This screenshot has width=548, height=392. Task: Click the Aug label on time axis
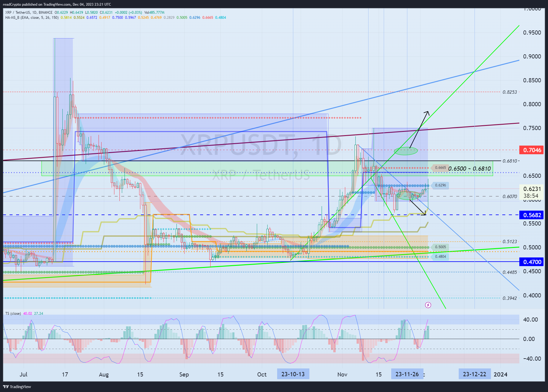coord(104,374)
